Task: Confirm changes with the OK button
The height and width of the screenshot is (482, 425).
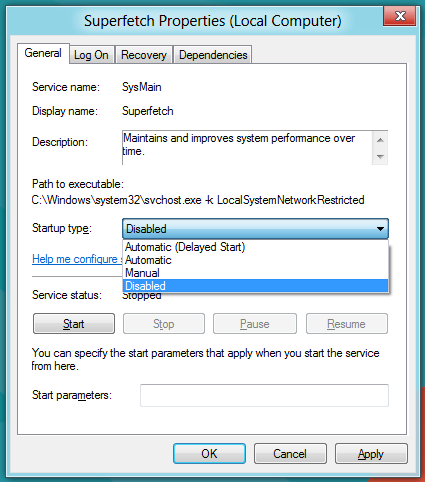Action: tap(209, 454)
